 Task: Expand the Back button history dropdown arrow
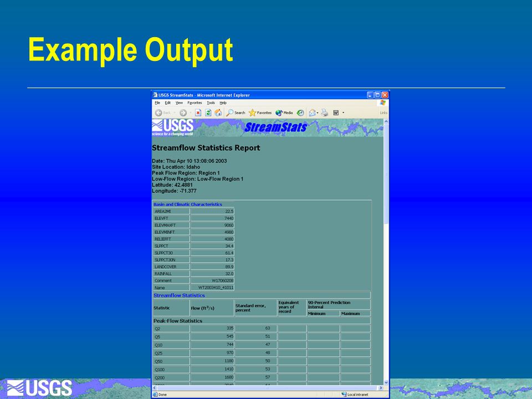175,112
